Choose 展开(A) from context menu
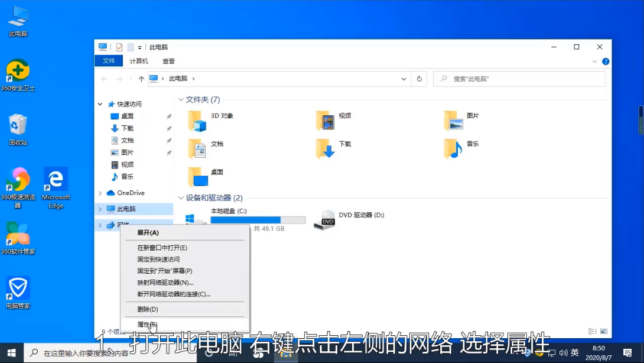This screenshot has height=363, width=644. pos(185,233)
